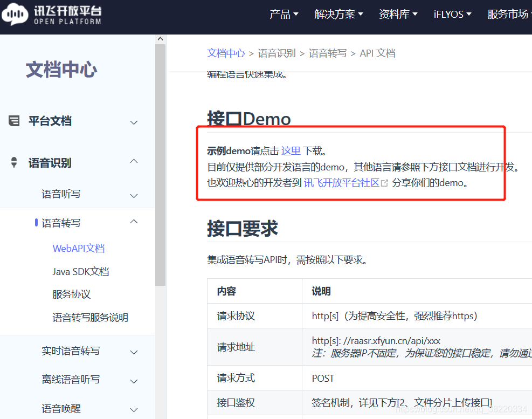Click the 接口Demo heading
Image resolution: width=532 pixels, height=419 pixels.
(x=249, y=119)
